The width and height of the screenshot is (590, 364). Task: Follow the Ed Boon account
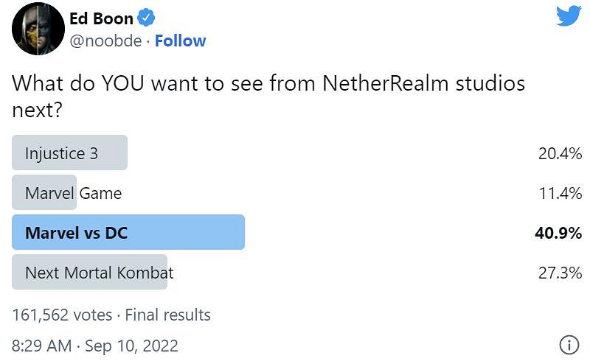[x=180, y=41]
